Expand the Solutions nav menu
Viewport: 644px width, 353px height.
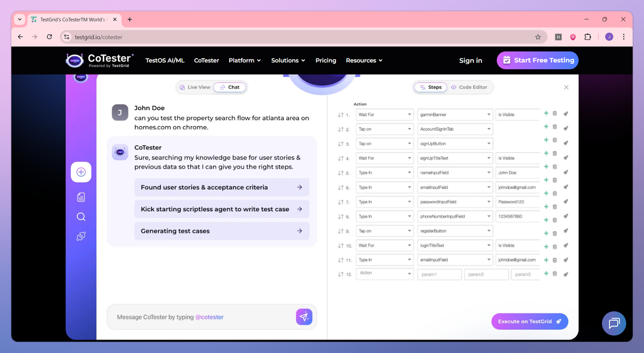[x=288, y=60]
